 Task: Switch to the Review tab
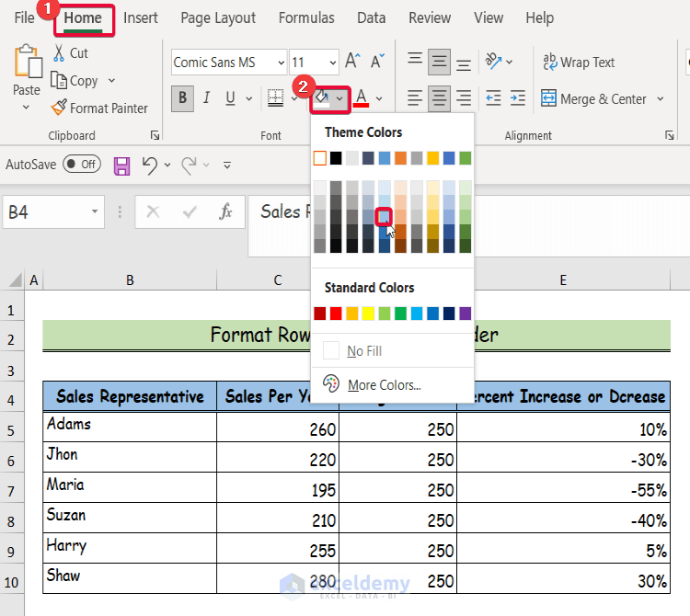pos(430,17)
